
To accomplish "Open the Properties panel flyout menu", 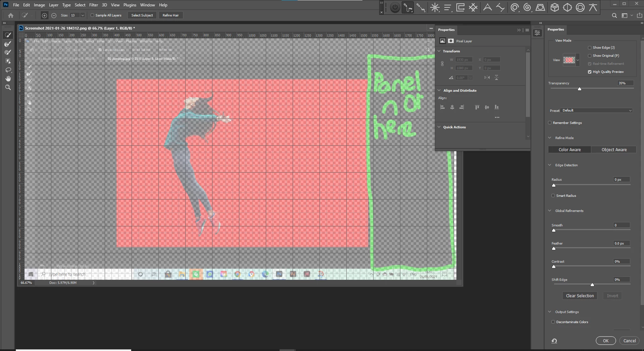I will tap(527, 30).
